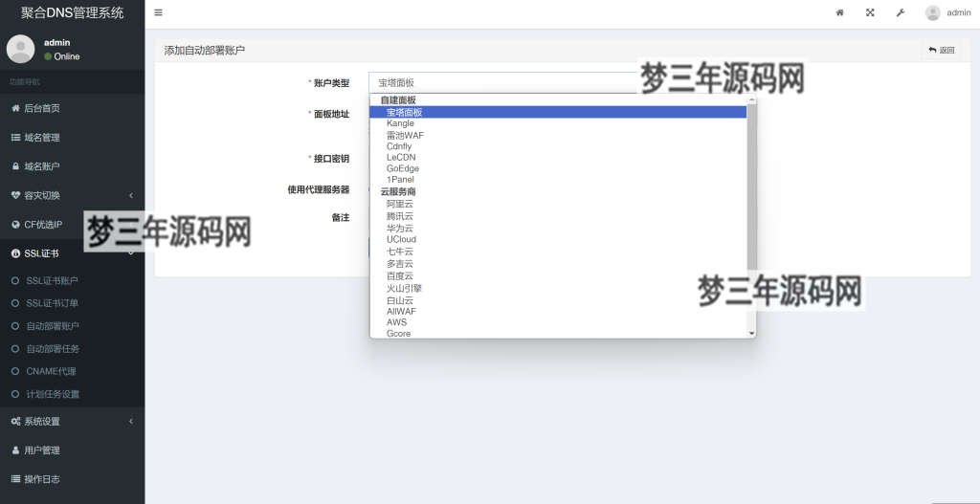Click the CF优选IP globe icon
980x504 pixels.
(x=15, y=224)
